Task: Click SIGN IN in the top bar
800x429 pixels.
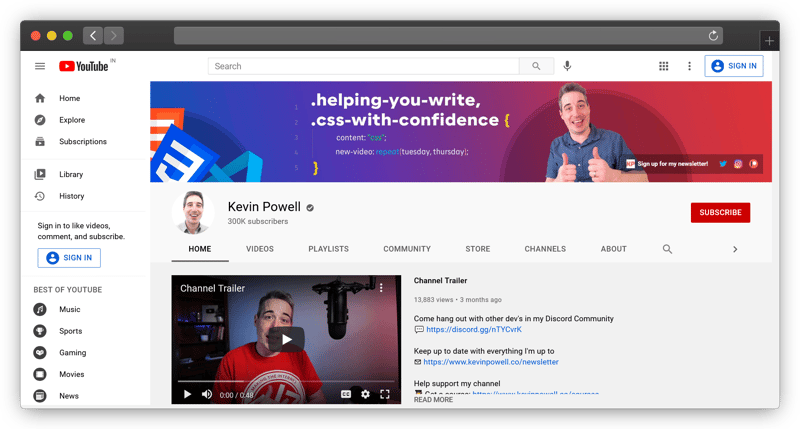Action: click(x=734, y=66)
